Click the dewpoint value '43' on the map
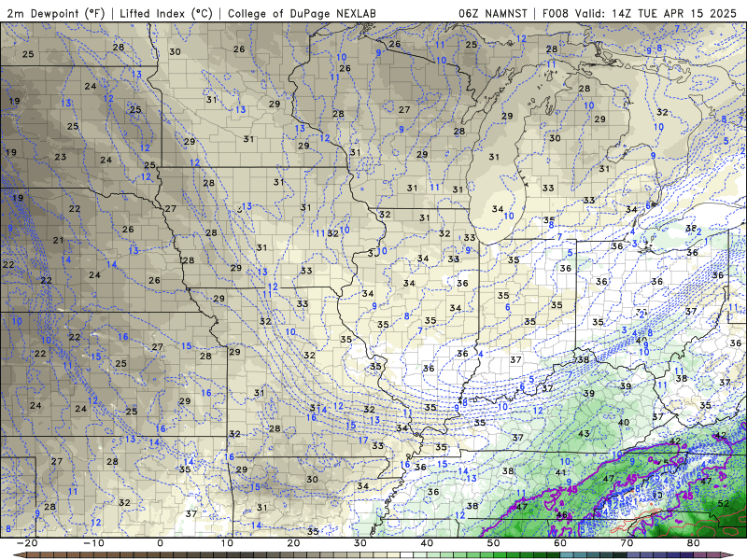 [x=584, y=433]
